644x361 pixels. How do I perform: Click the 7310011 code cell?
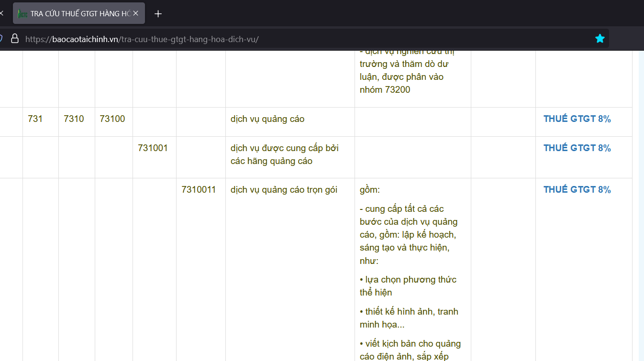(x=199, y=190)
